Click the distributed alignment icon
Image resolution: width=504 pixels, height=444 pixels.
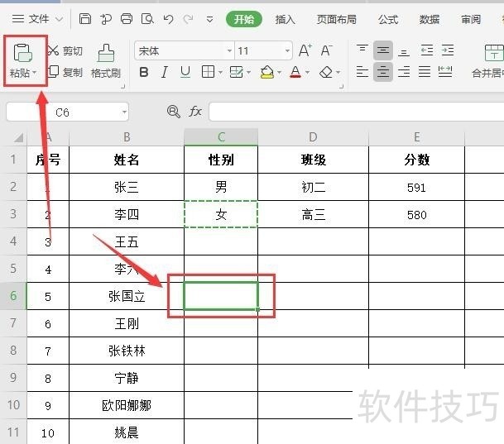(x=445, y=72)
